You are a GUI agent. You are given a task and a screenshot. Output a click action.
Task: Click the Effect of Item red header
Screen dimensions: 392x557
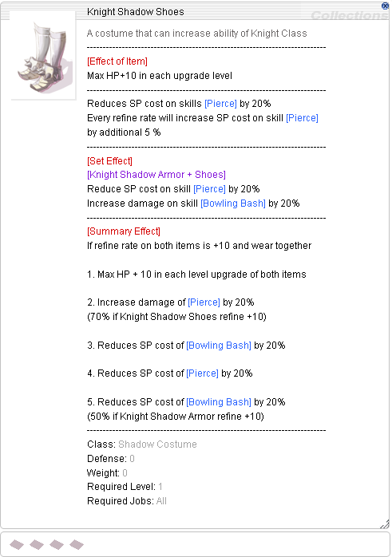coord(117,61)
